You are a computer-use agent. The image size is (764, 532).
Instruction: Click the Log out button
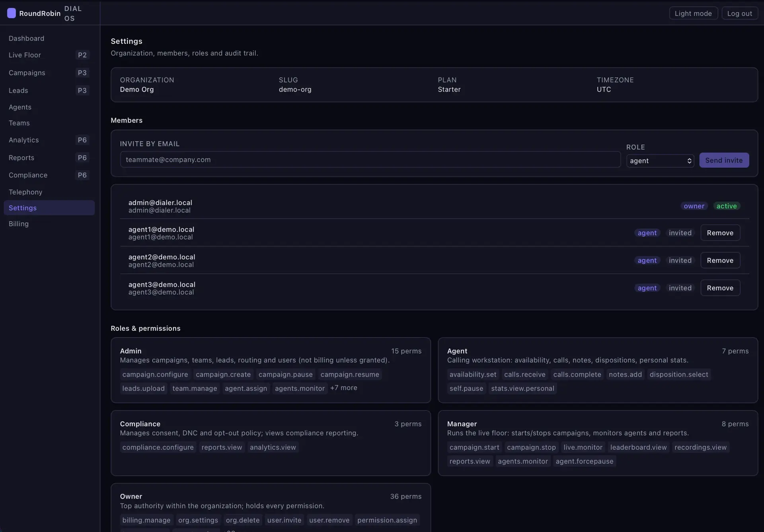[739, 13]
